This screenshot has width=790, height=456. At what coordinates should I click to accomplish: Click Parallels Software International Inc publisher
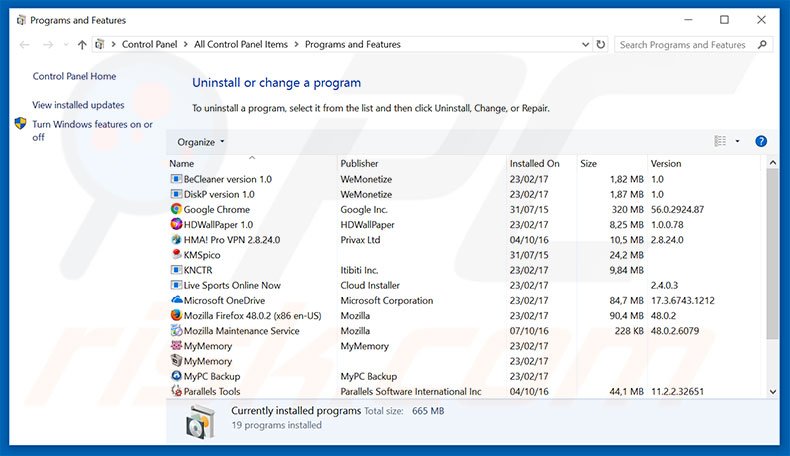pyautogui.click(x=411, y=392)
